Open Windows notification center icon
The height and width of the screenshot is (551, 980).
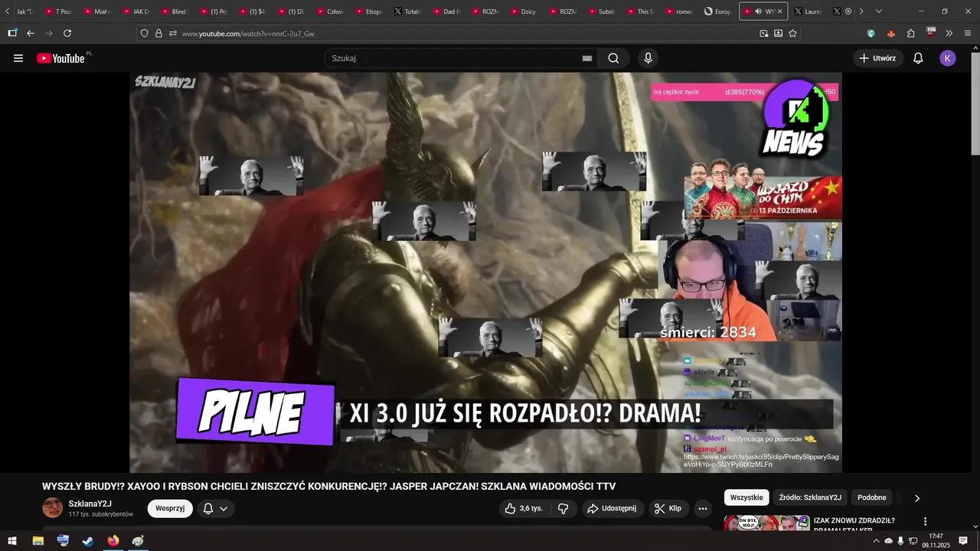point(963,541)
